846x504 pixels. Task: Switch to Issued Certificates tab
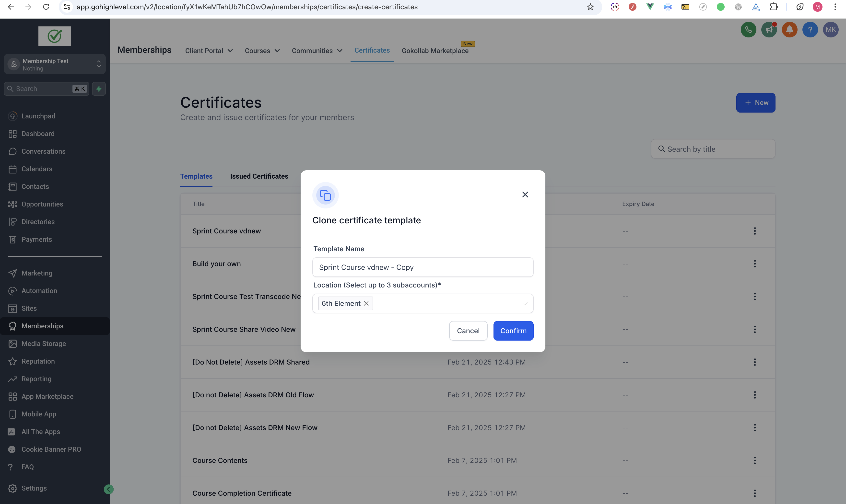259,176
